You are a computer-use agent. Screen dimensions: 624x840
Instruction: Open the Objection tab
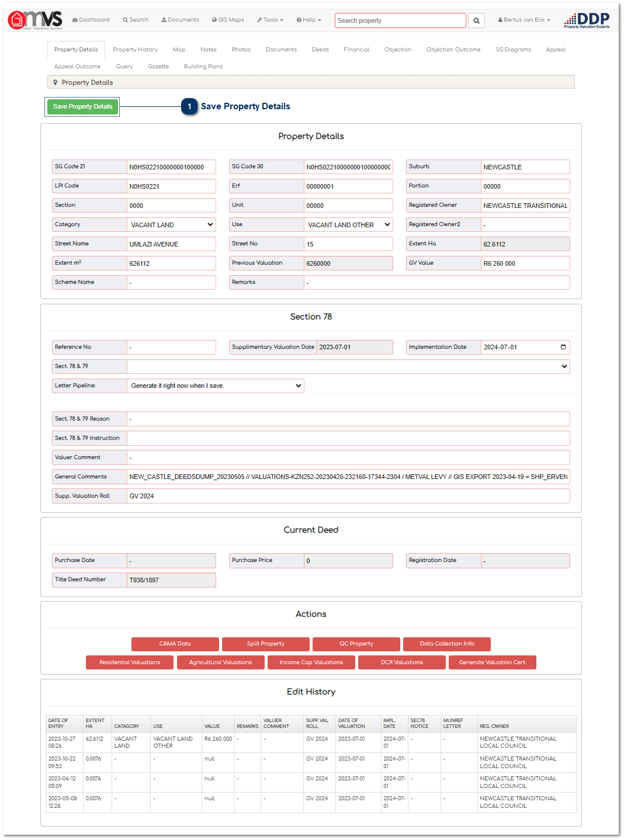click(x=398, y=50)
